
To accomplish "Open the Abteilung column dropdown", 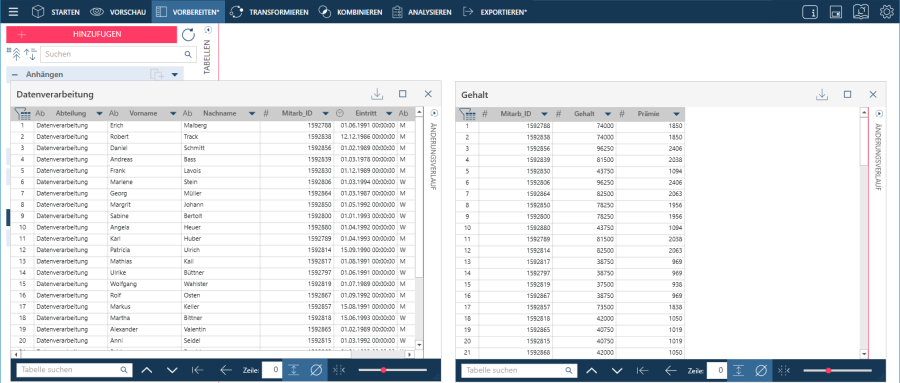I will [x=99, y=114].
